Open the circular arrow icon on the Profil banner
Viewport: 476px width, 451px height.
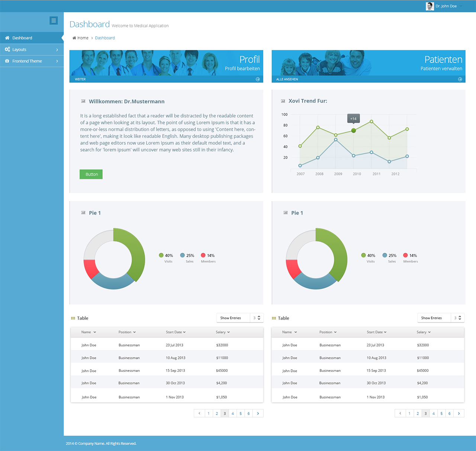[x=257, y=79]
